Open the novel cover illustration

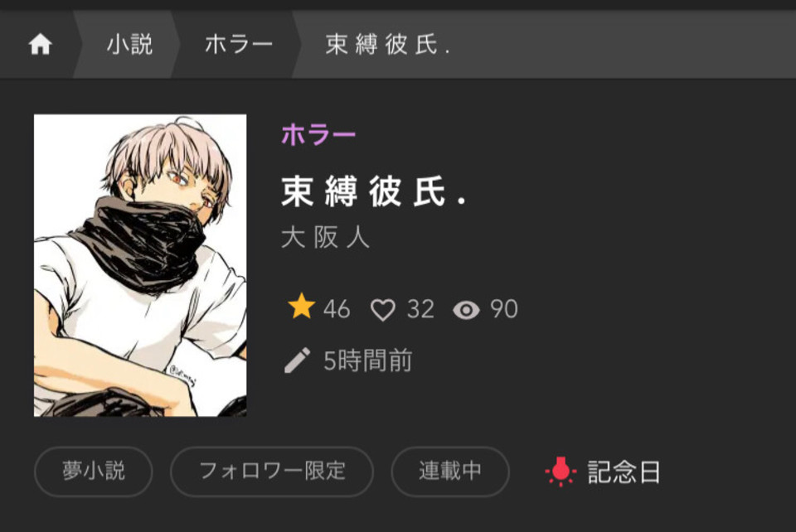click(x=140, y=265)
